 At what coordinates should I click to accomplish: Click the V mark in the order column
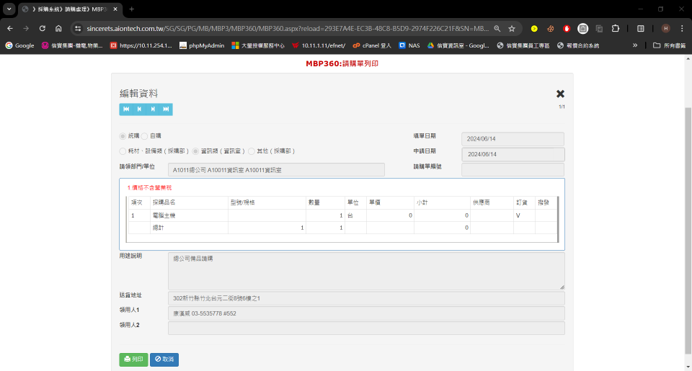click(518, 215)
